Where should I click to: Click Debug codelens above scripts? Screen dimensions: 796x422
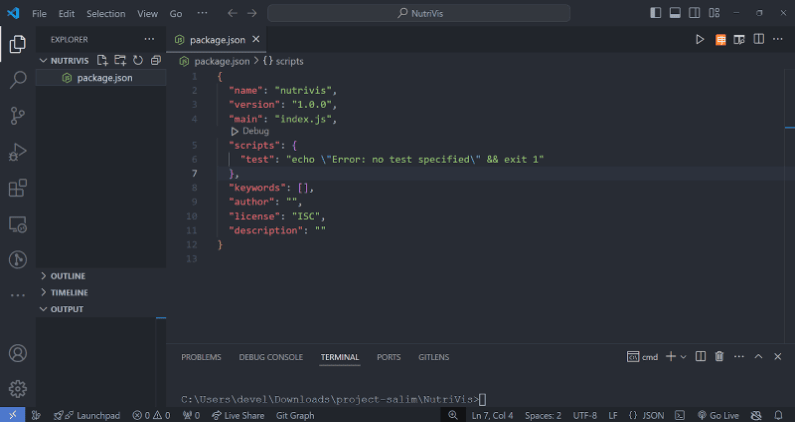point(250,131)
